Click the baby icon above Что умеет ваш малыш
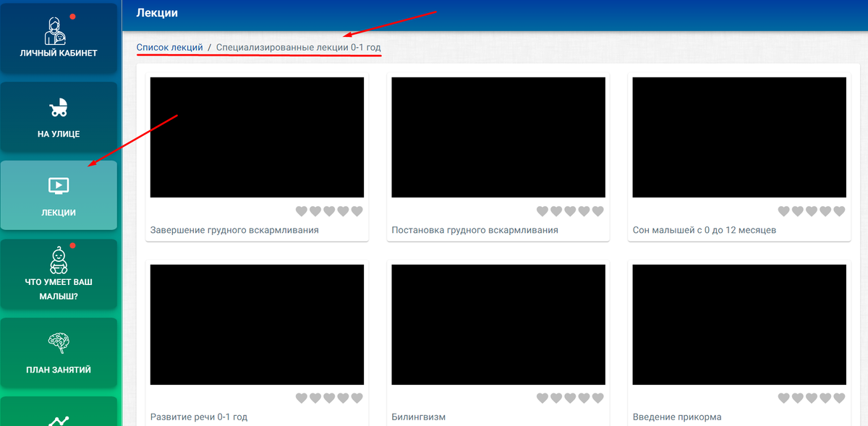 click(x=59, y=259)
